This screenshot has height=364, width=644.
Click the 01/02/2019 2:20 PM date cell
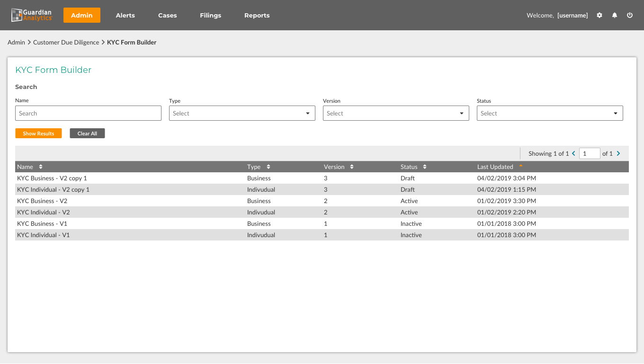[507, 212]
